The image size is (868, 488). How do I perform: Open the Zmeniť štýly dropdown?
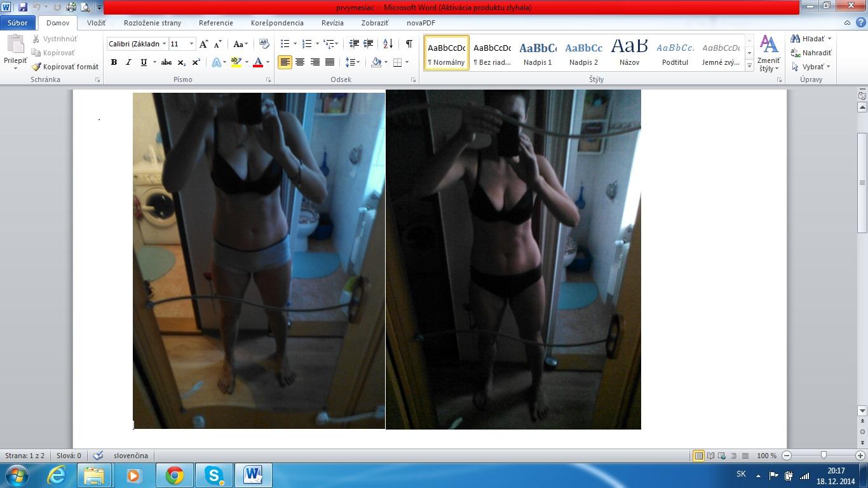point(768,54)
